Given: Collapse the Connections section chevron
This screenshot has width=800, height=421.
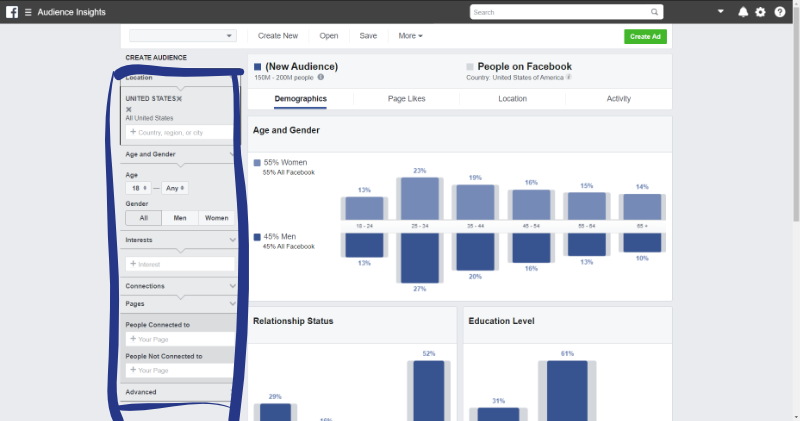Looking at the screenshot, I should (x=233, y=286).
